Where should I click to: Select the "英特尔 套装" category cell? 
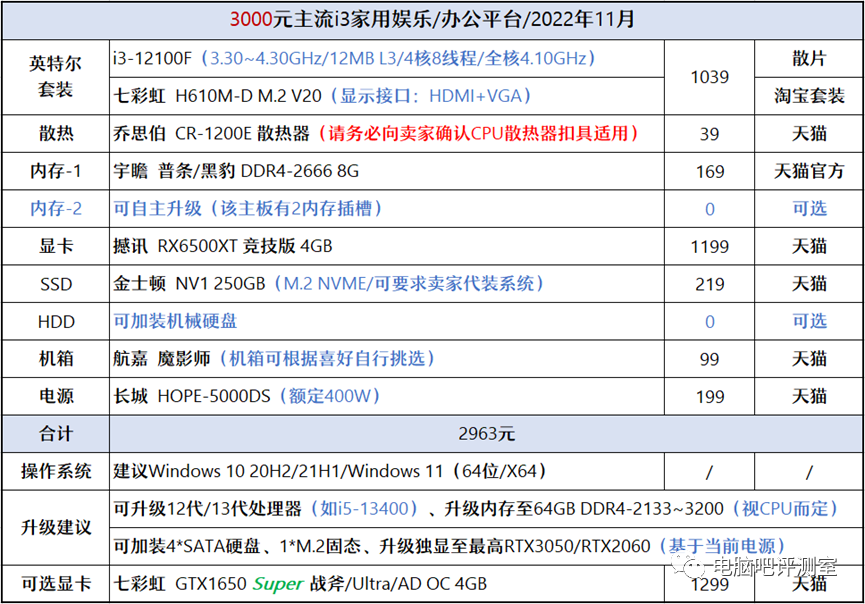(x=56, y=77)
